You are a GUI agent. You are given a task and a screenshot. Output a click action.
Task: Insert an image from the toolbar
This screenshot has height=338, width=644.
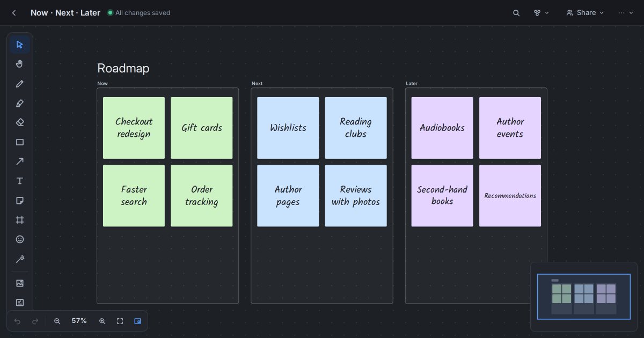pyautogui.click(x=20, y=283)
